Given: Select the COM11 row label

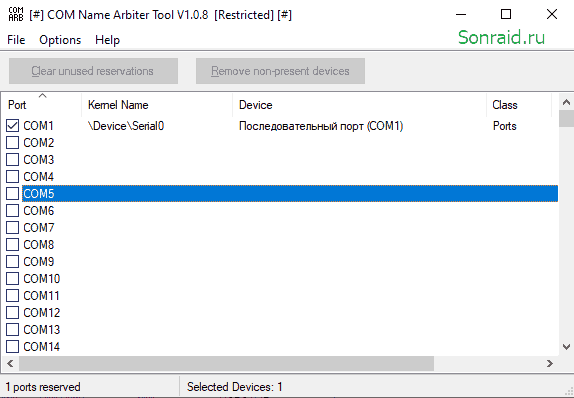Looking at the screenshot, I should [41, 295].
